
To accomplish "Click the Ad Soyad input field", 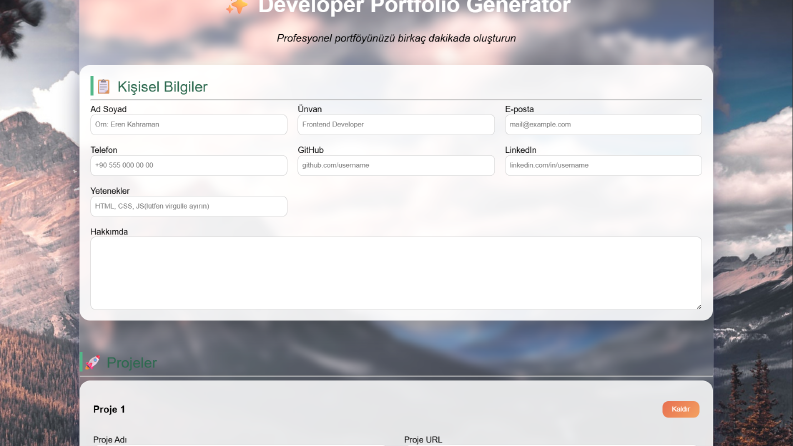I will 189,124.
